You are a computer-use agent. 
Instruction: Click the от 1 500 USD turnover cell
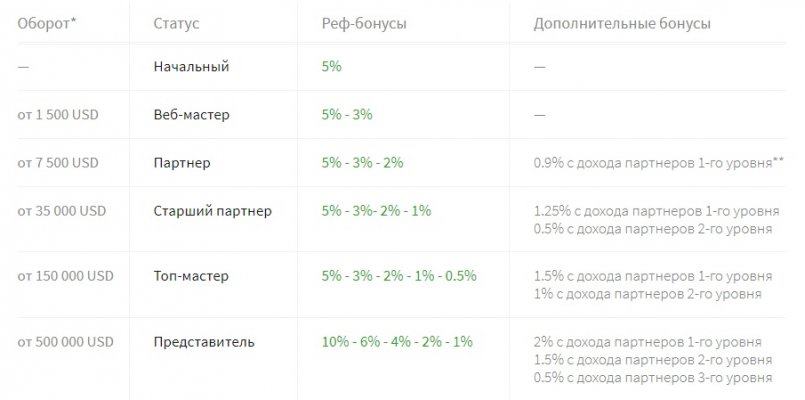(58, 115)
